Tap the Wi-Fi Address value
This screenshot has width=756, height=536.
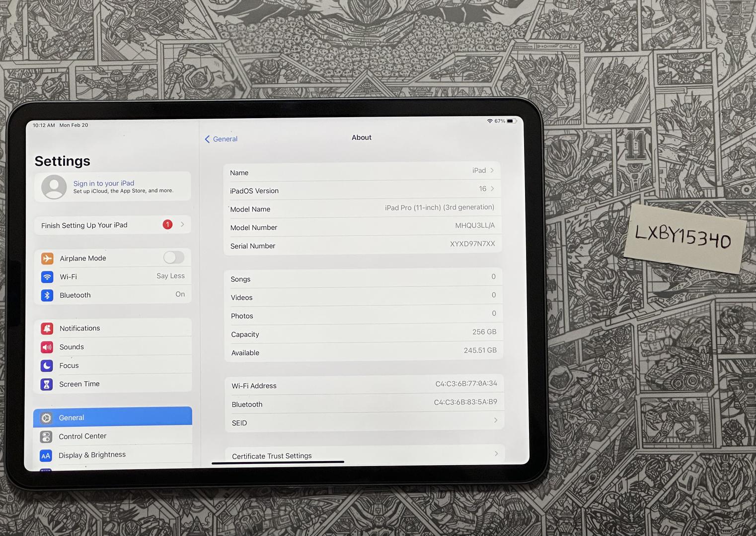(x=466, y=383)
